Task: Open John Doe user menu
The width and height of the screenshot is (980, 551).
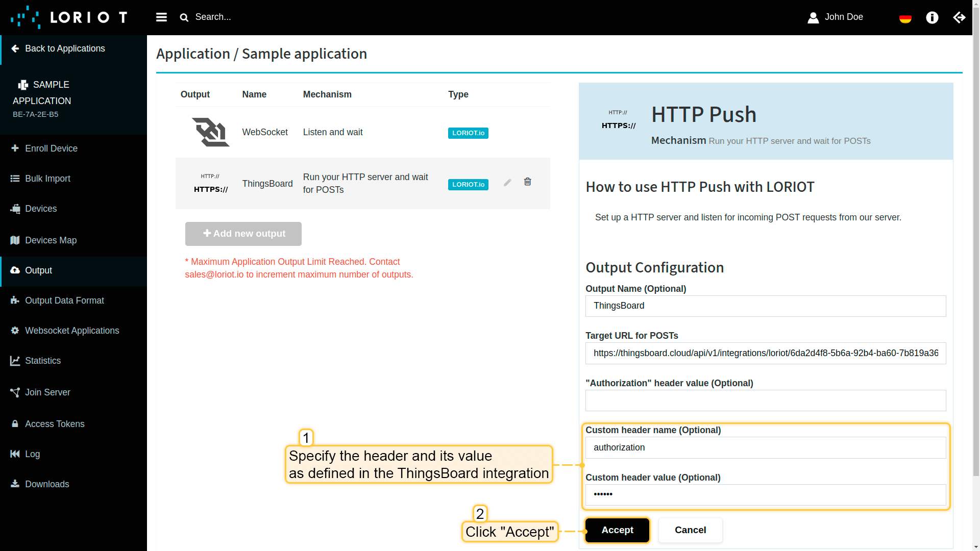Action: point(835,17)
